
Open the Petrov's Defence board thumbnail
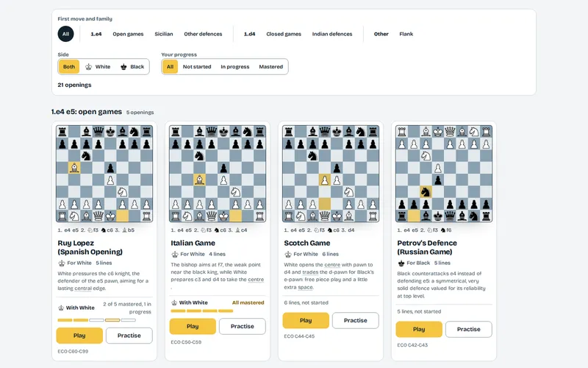[444, 174]
